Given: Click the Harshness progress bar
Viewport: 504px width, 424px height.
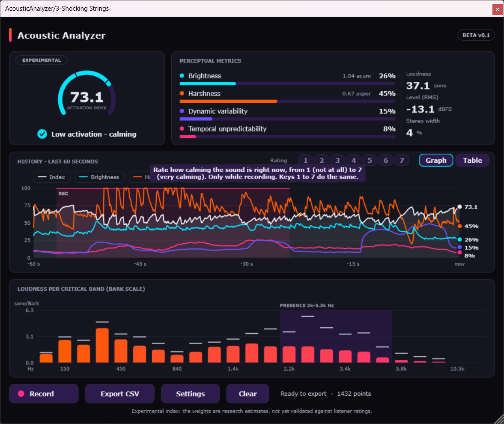Looking at the screenshot, I should (x=287, y=102).
